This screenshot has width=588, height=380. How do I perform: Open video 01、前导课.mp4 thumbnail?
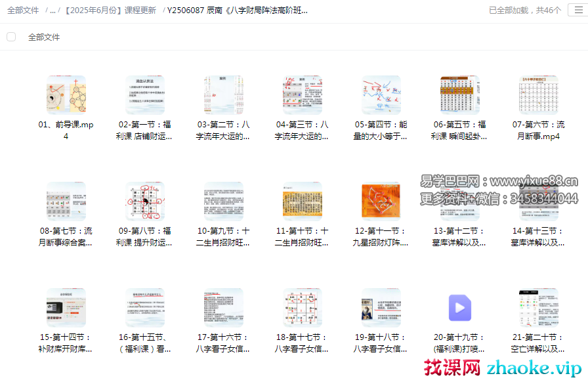coord(66,95)
